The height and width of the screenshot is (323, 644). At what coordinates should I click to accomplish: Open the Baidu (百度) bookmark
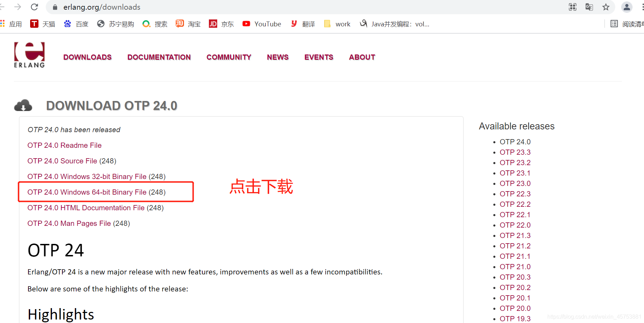[76, 24]
